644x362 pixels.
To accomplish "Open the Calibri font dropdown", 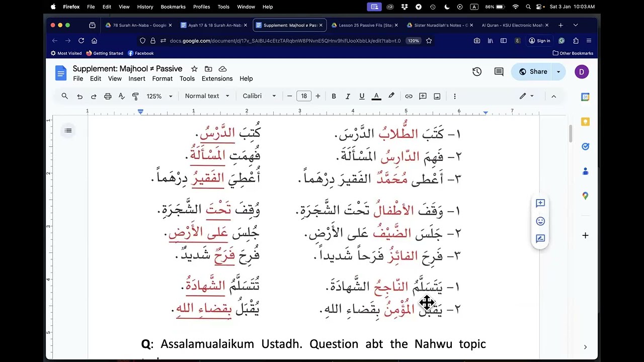I will click(259, 96).
